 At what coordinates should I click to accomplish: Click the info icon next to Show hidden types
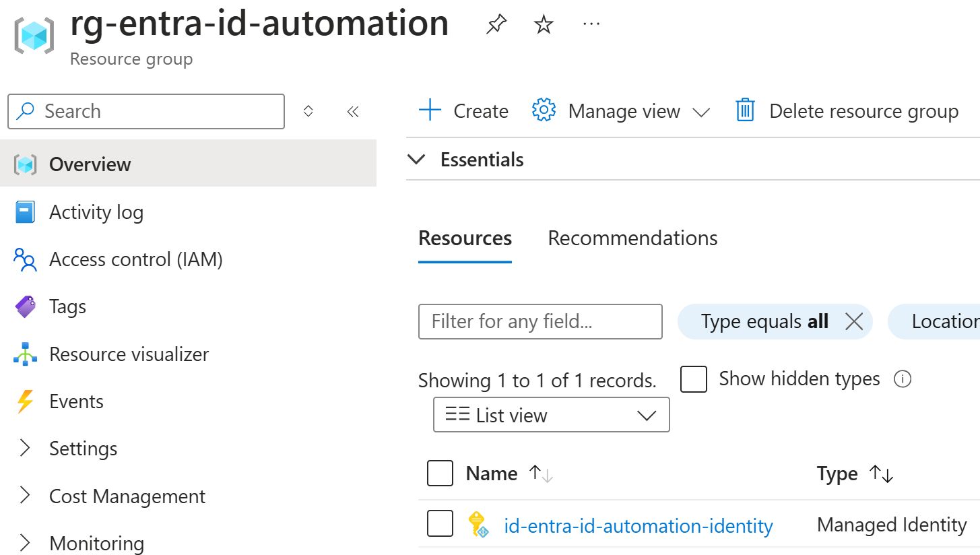pyautogui.click(x=902, y=379)
